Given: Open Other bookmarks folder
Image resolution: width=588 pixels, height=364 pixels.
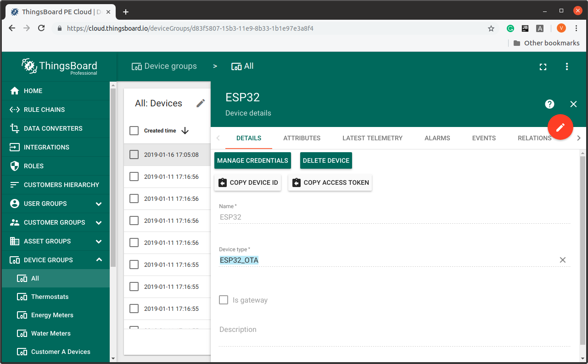Looking at the screenshot, I should click(546, 43).
